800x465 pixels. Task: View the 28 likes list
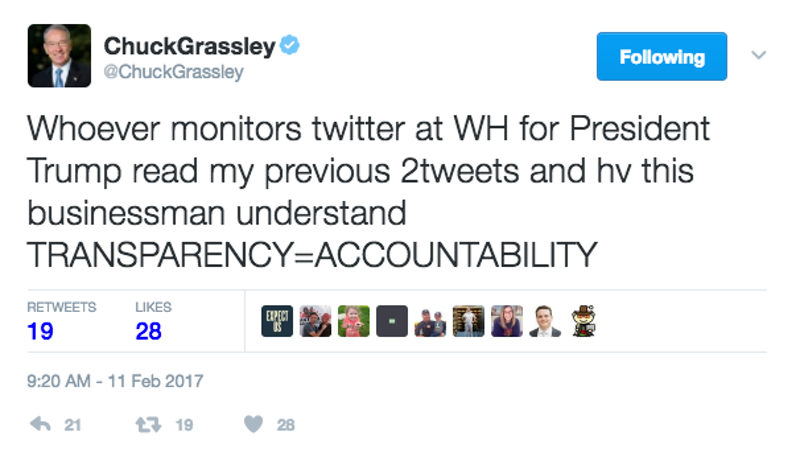coord(153,321)
